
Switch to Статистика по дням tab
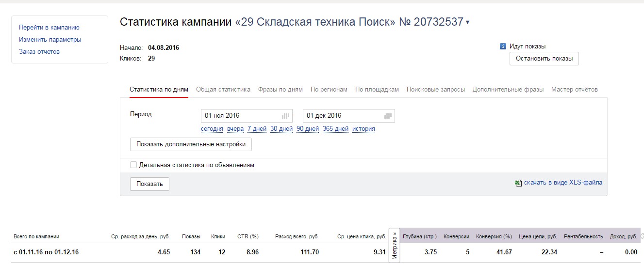(x=159, y=90)
